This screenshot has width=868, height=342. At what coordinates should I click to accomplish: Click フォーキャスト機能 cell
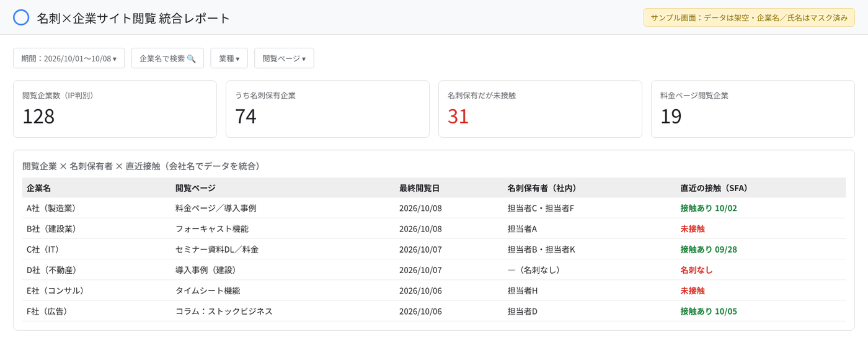click(x=212, y=228)
